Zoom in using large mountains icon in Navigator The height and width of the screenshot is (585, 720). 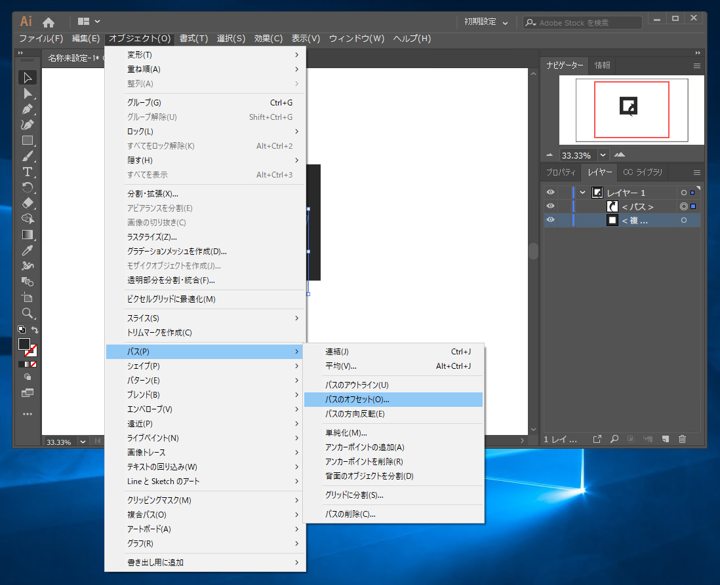coord(619,155)
